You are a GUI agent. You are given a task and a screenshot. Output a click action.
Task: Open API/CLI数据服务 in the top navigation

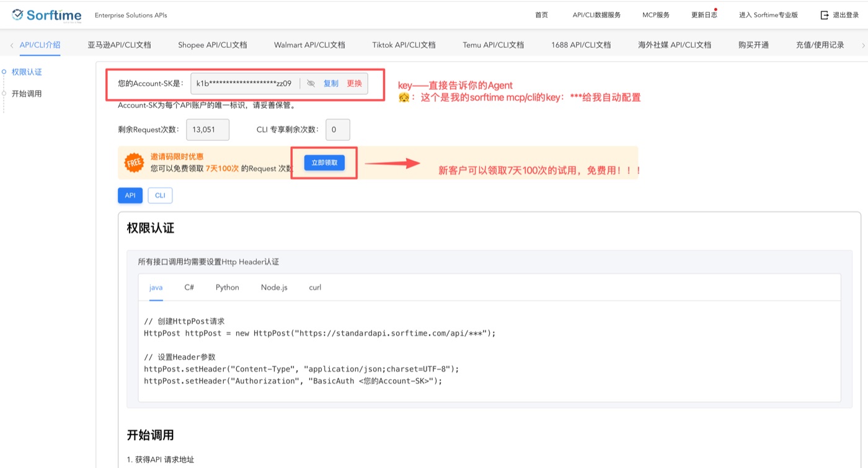click(596, 15)
